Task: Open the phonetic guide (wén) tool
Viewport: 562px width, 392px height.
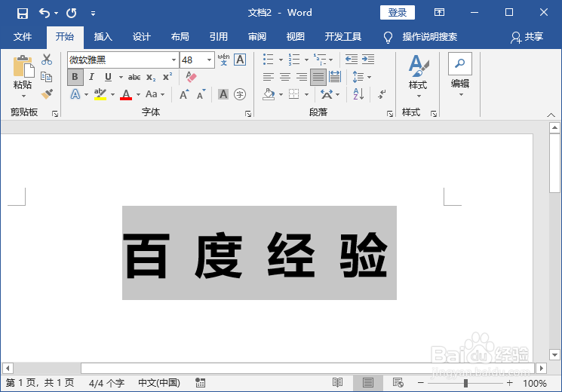Action: 223,60
